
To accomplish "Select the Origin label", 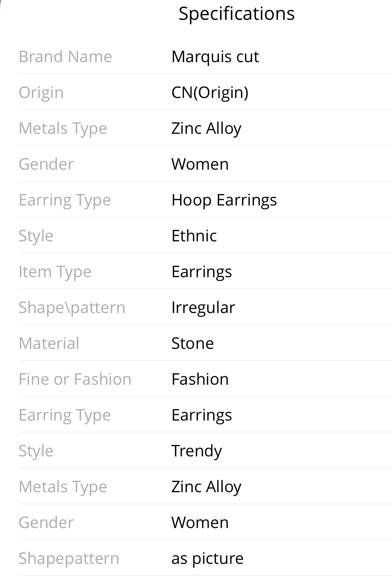I will [41, 92].
